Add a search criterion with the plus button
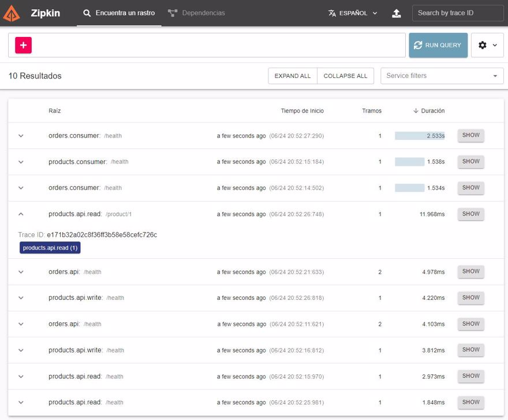Screen dimensions: 508x420 pos(23,45)
